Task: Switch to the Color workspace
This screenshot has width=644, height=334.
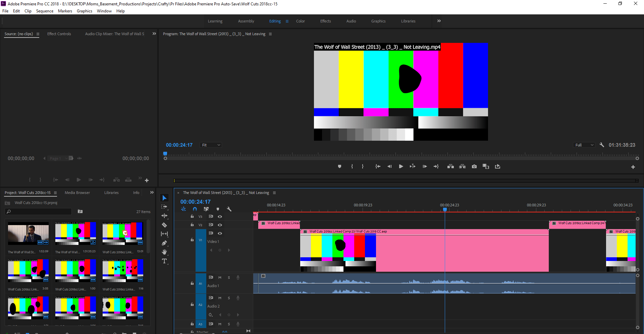Action: [300, 21]
